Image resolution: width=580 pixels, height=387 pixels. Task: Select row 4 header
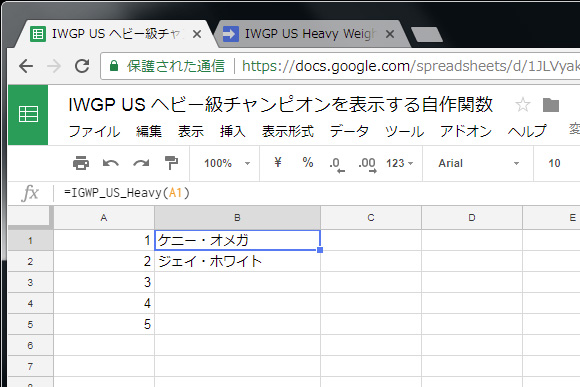click(30, 304)
